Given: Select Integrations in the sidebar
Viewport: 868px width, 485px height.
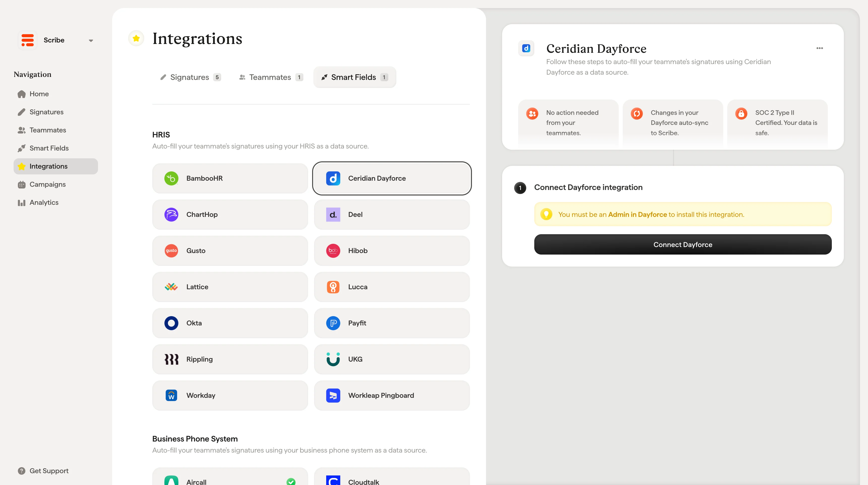Looking at the screenshot, I should tap(56, 166).
